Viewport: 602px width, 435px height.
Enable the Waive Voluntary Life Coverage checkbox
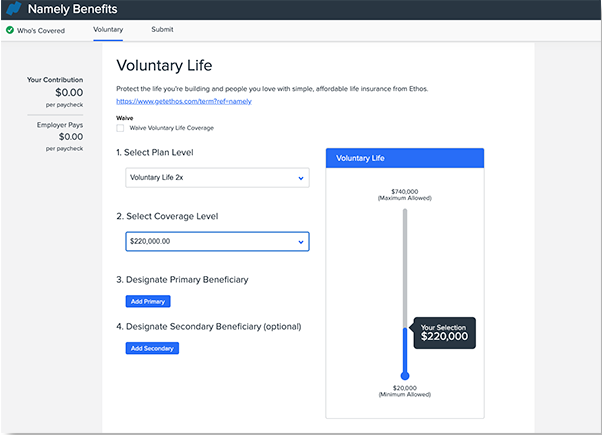click(x=121, y=128)
